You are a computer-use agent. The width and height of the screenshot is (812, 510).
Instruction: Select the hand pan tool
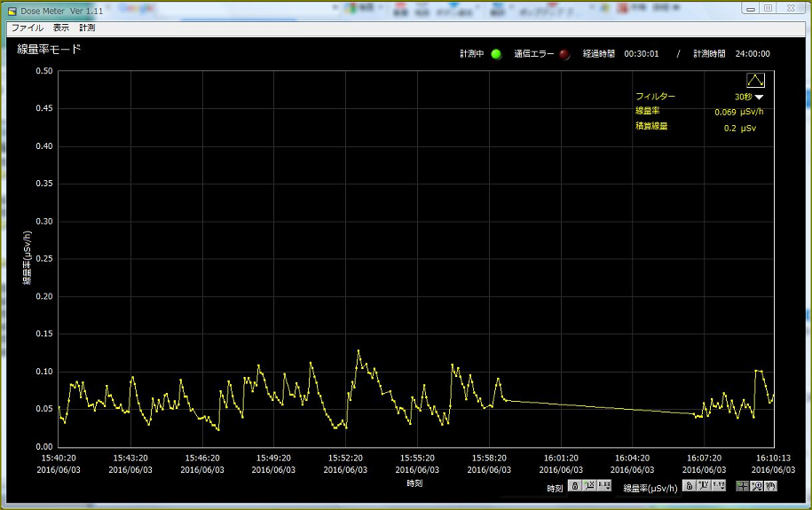tap(770, 485)
